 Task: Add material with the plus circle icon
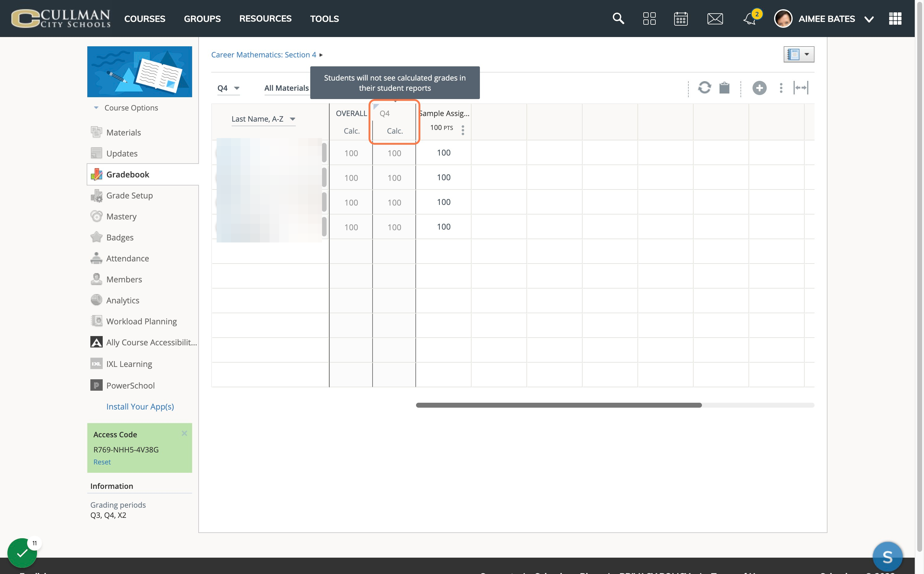[759, 88]
